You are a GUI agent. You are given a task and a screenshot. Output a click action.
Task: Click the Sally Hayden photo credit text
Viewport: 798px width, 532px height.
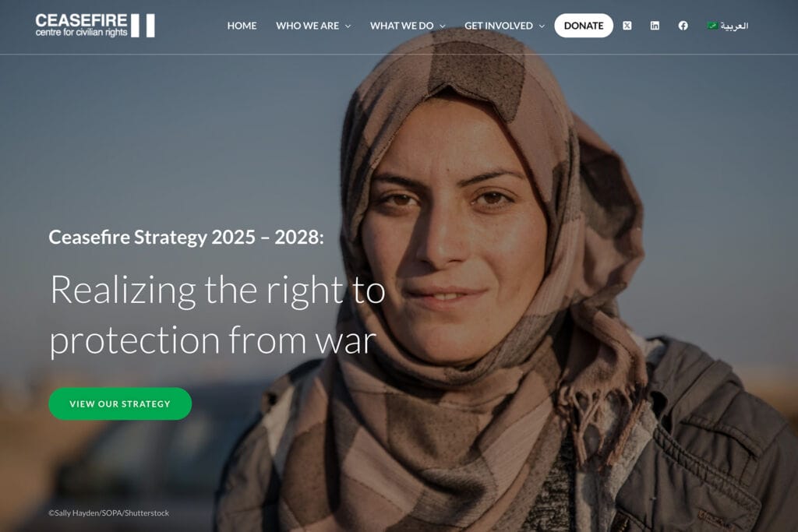pos(109,513)
